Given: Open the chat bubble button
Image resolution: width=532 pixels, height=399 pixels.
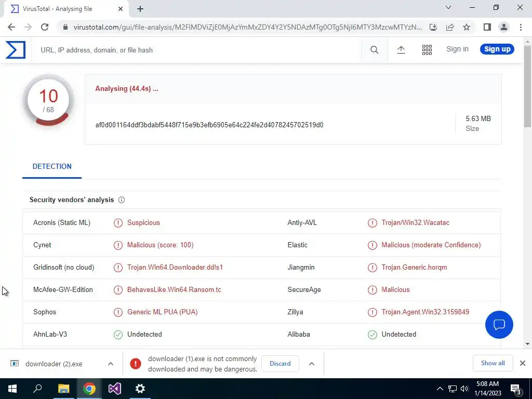Looking at the screenshot, I should click(x=499, y=325).
